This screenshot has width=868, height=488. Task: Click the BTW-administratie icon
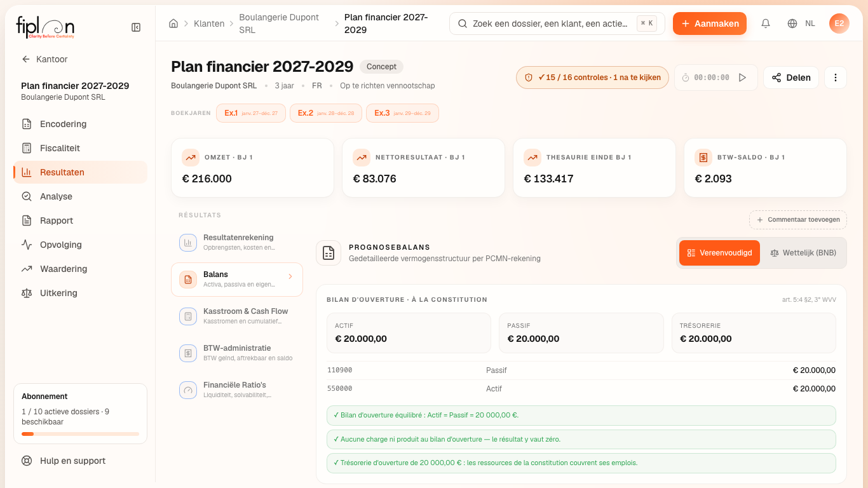click(x=188, y=353)
